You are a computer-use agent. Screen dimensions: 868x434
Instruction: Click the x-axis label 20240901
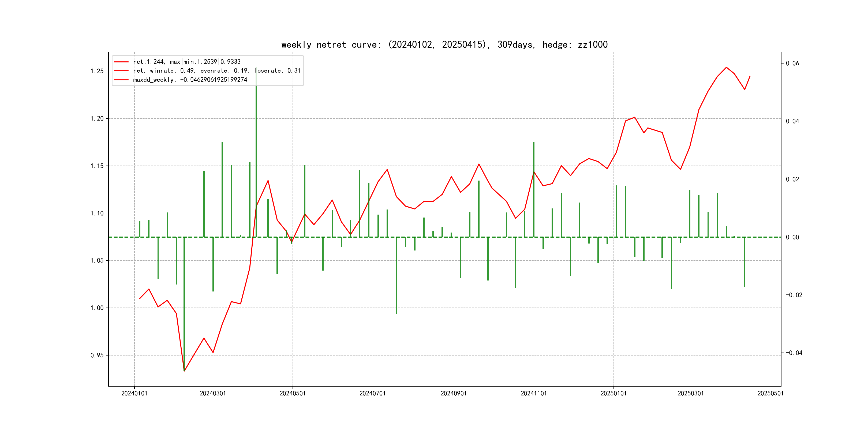coord(454,393)
